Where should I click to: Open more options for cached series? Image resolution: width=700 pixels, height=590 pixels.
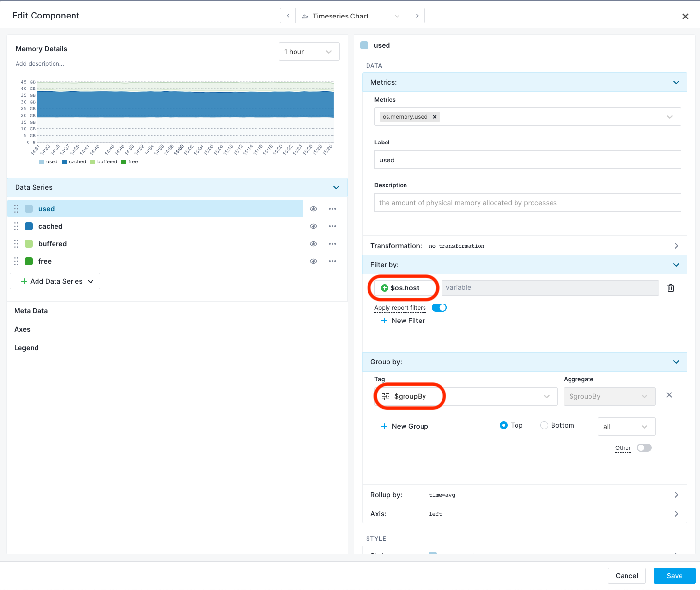tap(332, 226)
